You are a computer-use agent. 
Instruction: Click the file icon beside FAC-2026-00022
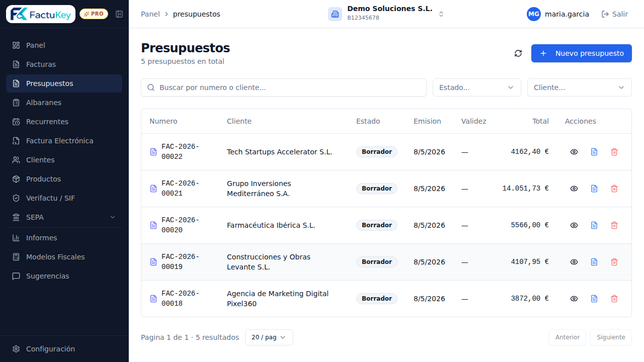[153, 152]
